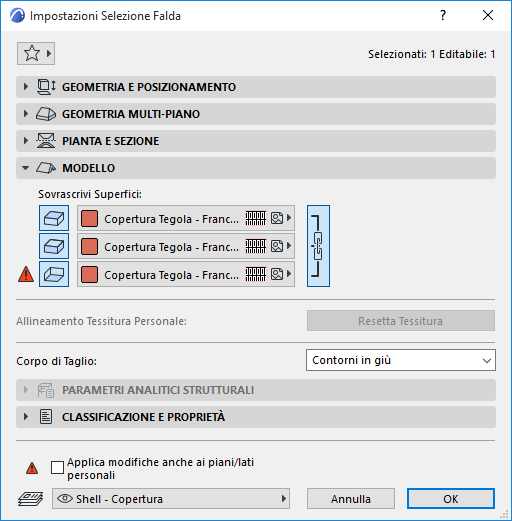Collapse the Modello panel
This screenshot has width=512, height=521.
[256, 168]
